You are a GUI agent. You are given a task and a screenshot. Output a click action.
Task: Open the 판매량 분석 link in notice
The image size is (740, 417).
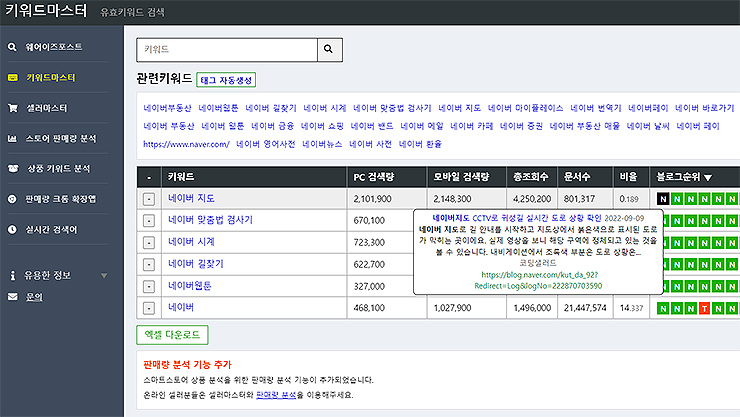point(276,395)
